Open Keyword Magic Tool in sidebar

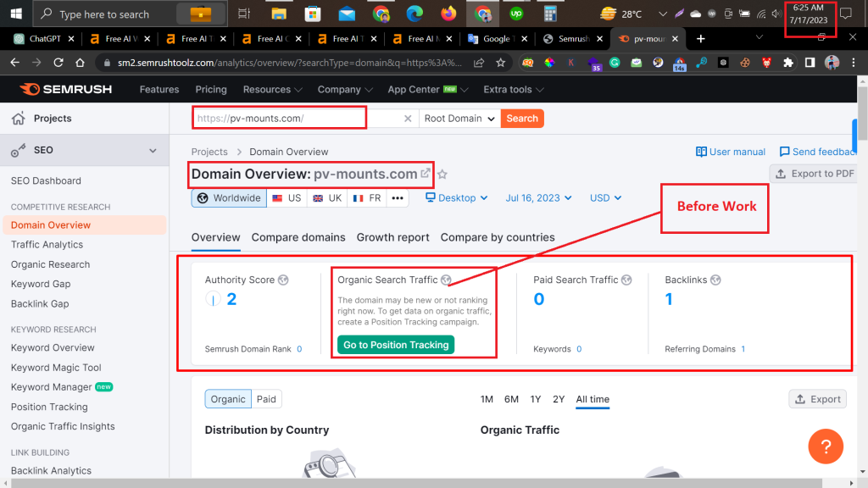coord(56,368)
